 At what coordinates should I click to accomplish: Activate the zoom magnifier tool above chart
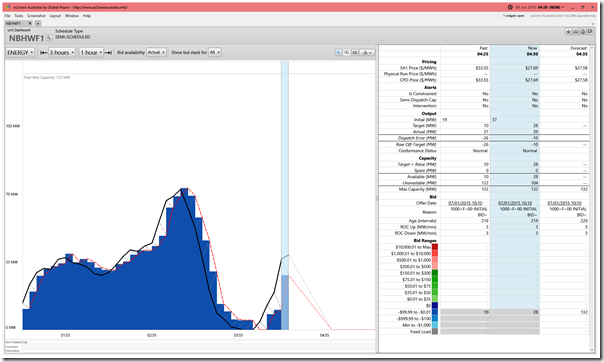coord(338,52)
